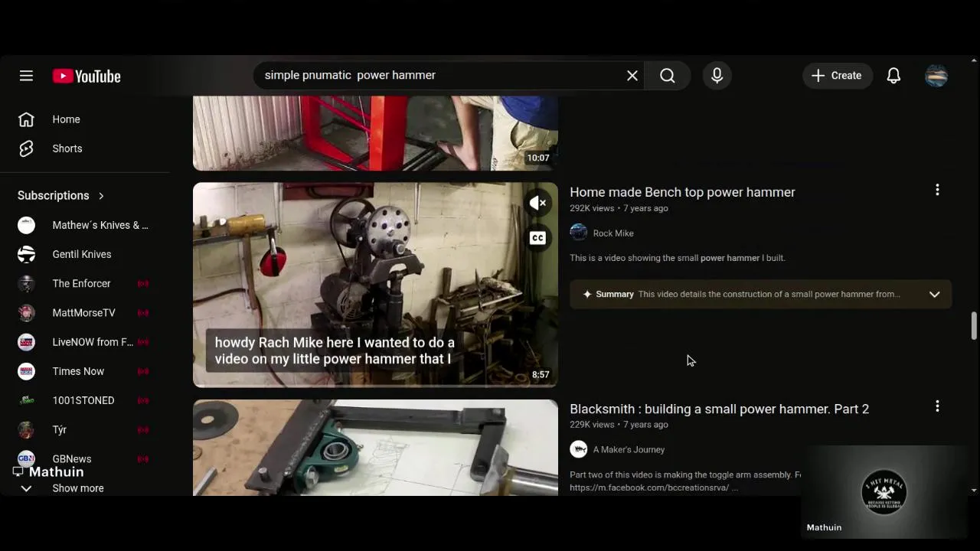Open Home made Bench top power hammer title
This screenshot has width=980, height=551.
(682, 192)
